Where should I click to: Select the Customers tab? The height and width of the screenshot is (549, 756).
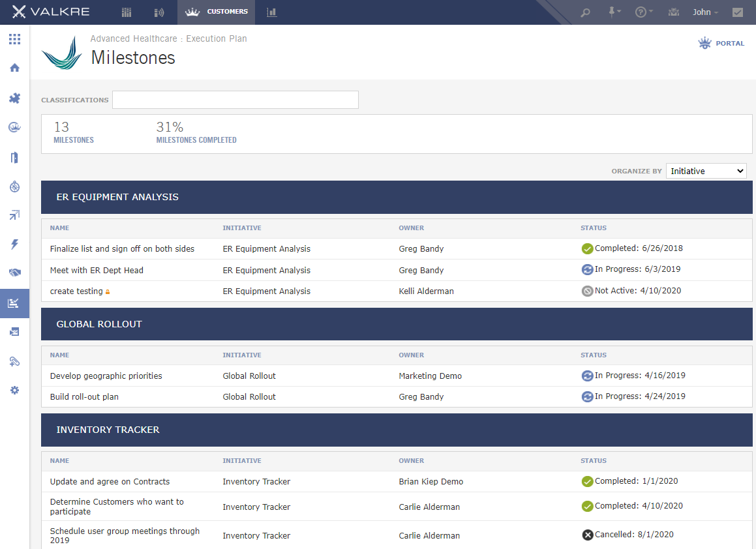216,12
